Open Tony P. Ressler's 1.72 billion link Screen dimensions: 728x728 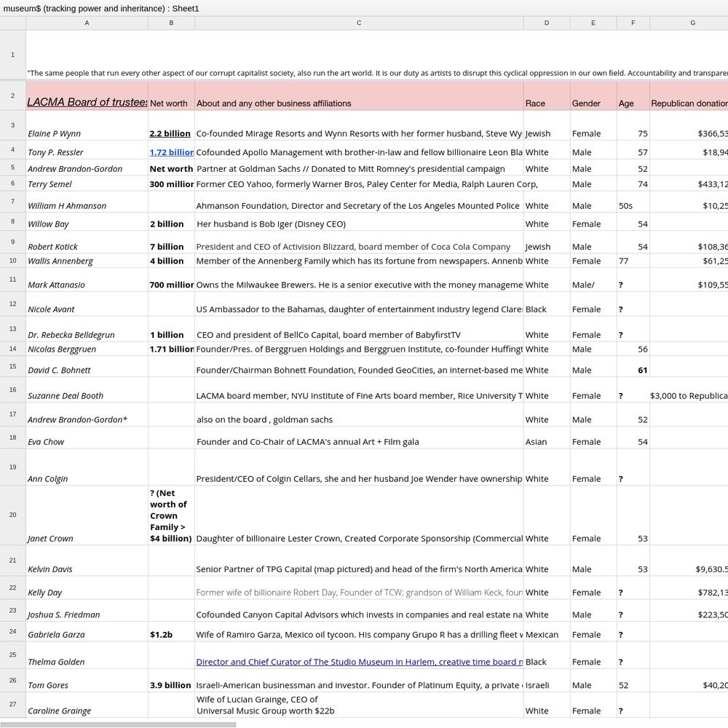[x=172, y=152]
